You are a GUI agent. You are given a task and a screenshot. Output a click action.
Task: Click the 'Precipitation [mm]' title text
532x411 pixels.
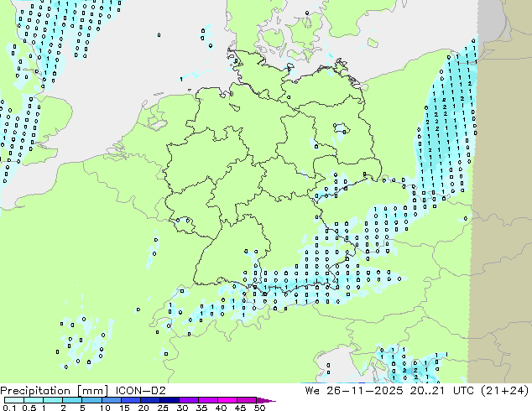[55, 391]
